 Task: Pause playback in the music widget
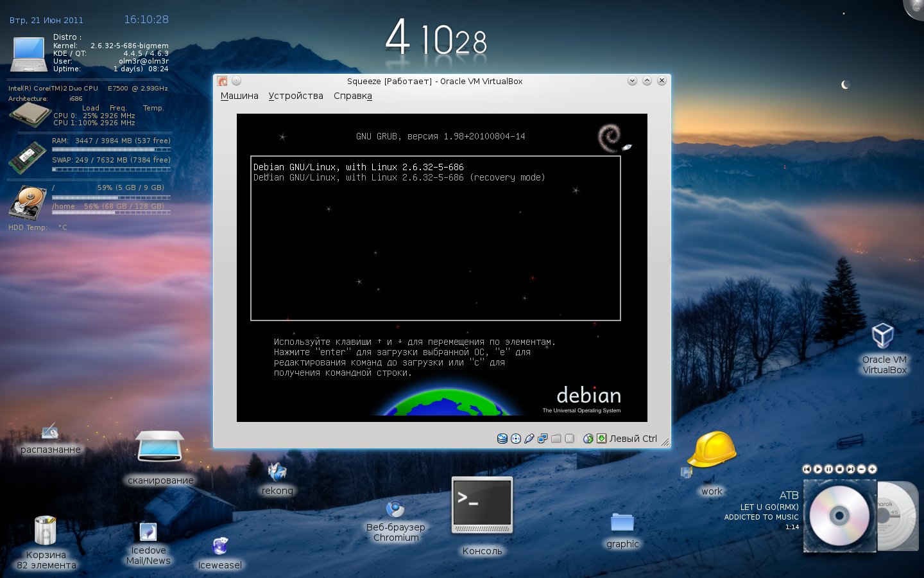pos(829,469)
